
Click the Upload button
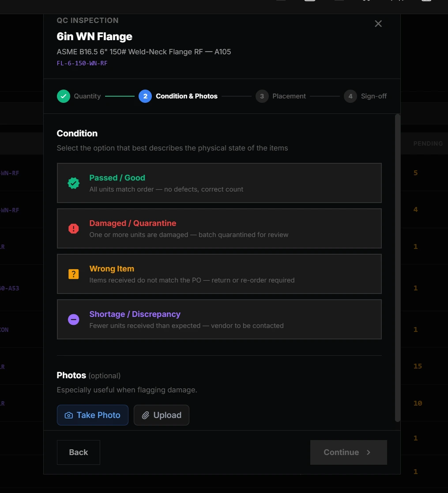click(162, 415)
